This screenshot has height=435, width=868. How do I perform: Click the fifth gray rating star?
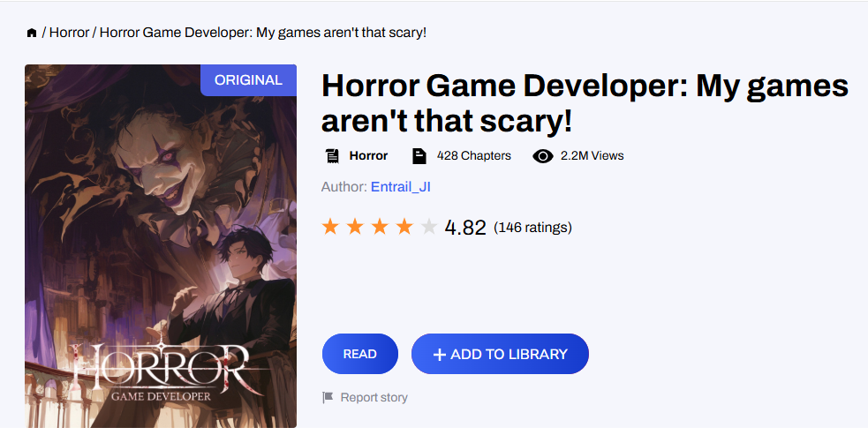pos(429,227)
